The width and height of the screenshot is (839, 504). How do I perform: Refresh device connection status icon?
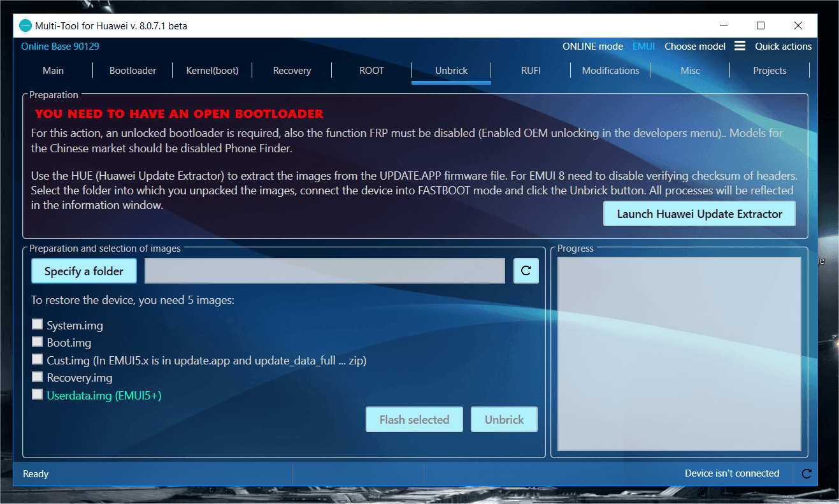pos(807,473)
